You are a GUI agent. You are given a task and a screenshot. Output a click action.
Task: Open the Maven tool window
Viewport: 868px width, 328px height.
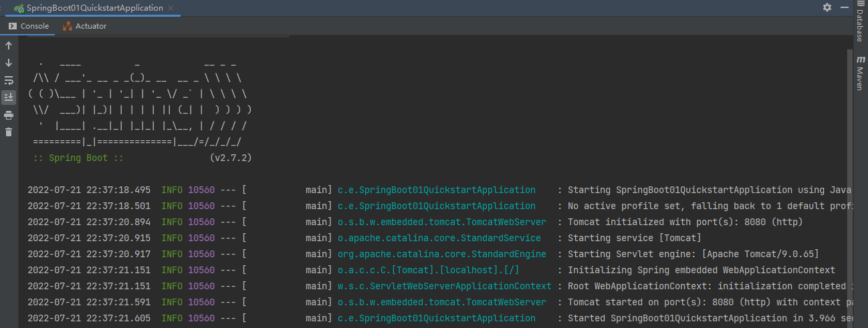point(861,73)
